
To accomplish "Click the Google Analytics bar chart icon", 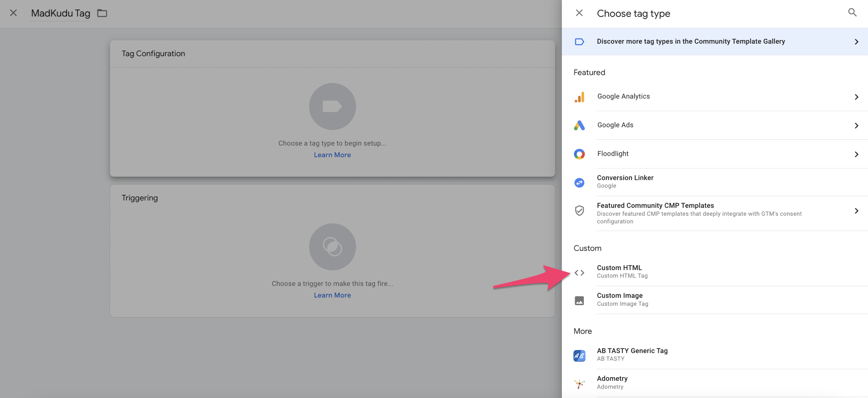I will (579, 97).
